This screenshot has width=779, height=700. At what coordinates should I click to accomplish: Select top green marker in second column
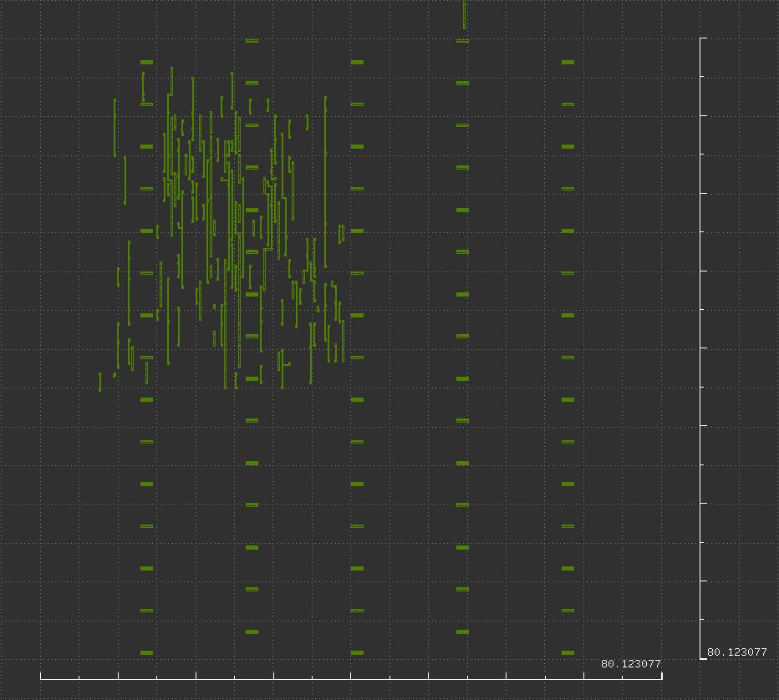point(252,40)
